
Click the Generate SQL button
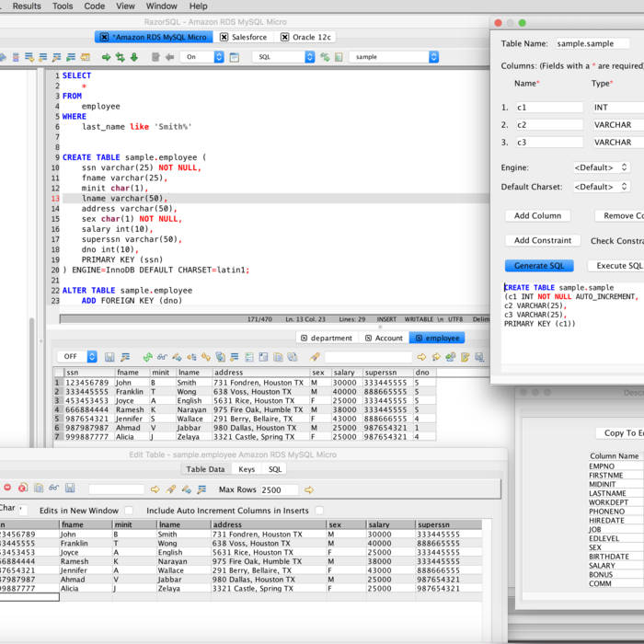coord(539,266)
